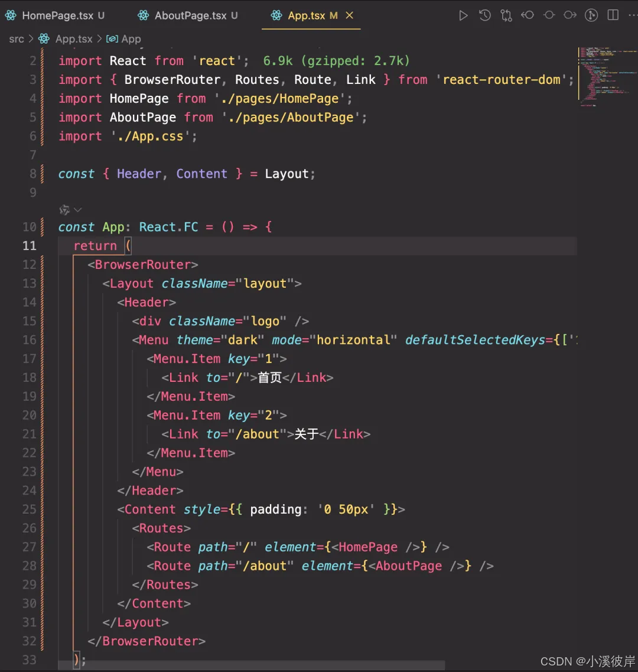
Task: Click className="layout" on line 13
Action: click(x=227, y=283)
